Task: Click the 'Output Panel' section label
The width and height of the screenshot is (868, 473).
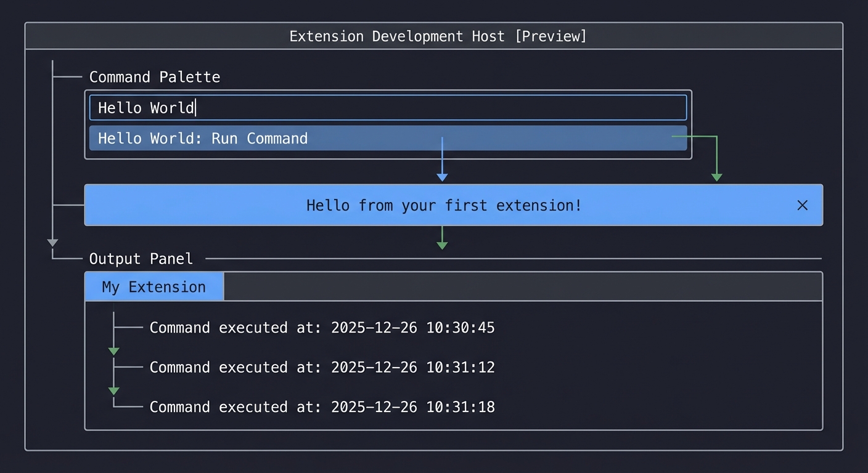Action: coord(141,259)
